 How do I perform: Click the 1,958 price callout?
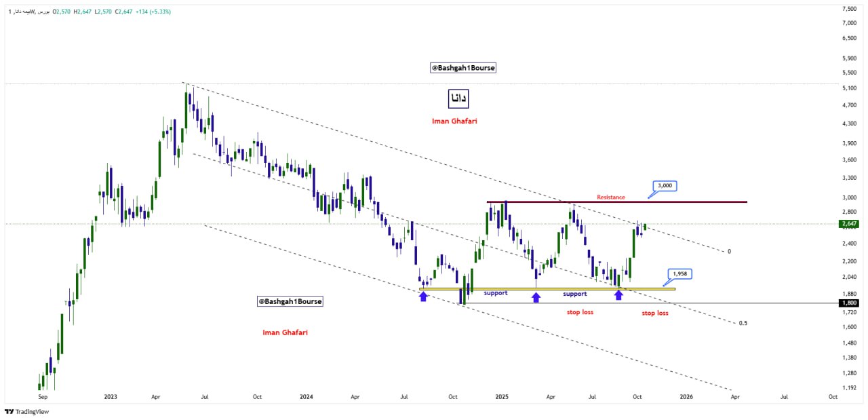pyautogui.click(x=679, y=273)
